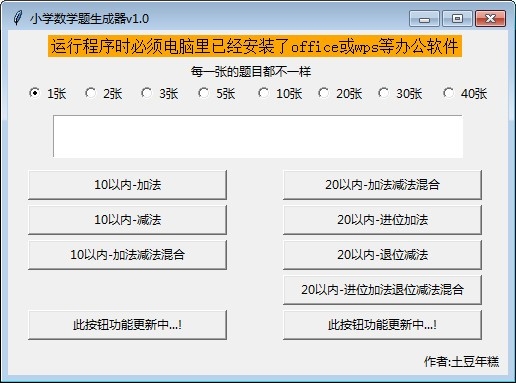Click 10以内-加法减法混合 button

click(127, 255)
